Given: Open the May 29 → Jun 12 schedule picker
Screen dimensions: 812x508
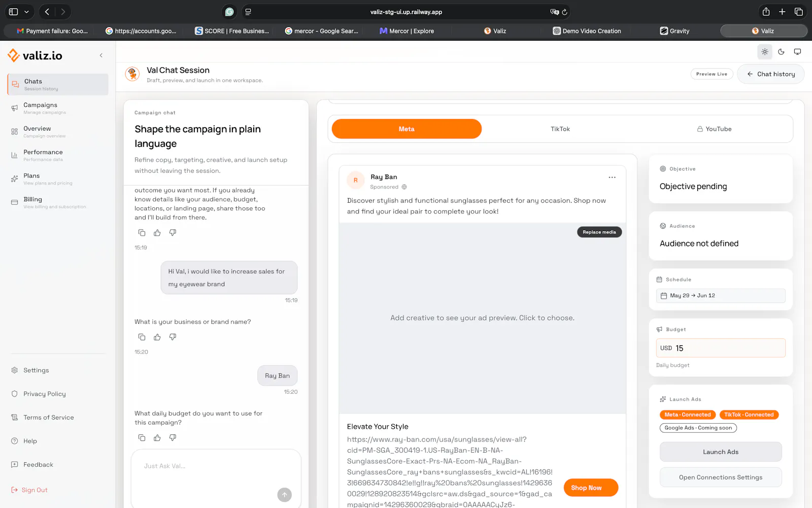Looking at the screenshot, I should 721,296.
